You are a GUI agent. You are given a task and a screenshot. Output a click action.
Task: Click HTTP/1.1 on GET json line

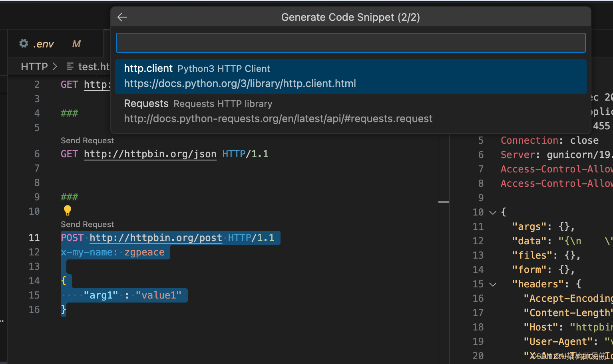point(245,154)
